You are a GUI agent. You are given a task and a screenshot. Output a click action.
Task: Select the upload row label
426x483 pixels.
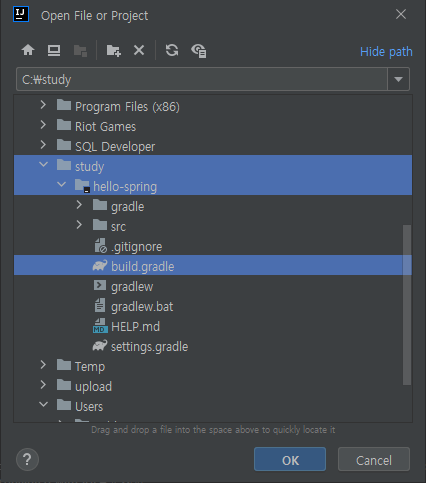point(93,387)
